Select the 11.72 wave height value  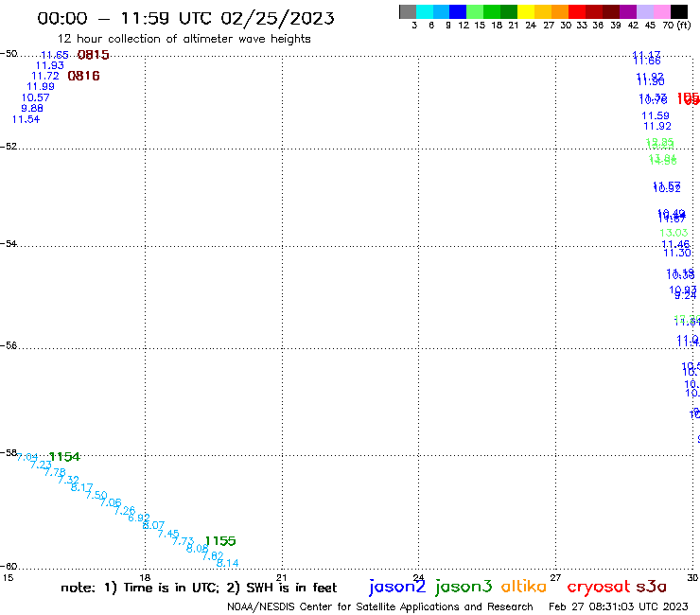click(x=45, y=76)
